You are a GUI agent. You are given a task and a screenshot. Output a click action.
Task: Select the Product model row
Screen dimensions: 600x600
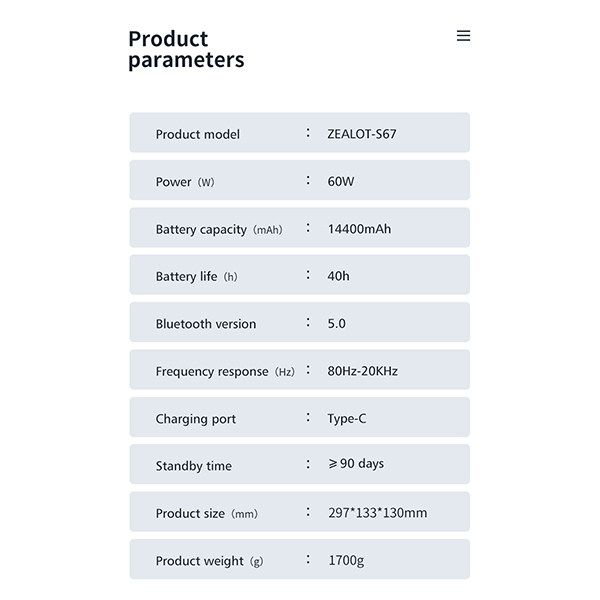click(299, 133)
